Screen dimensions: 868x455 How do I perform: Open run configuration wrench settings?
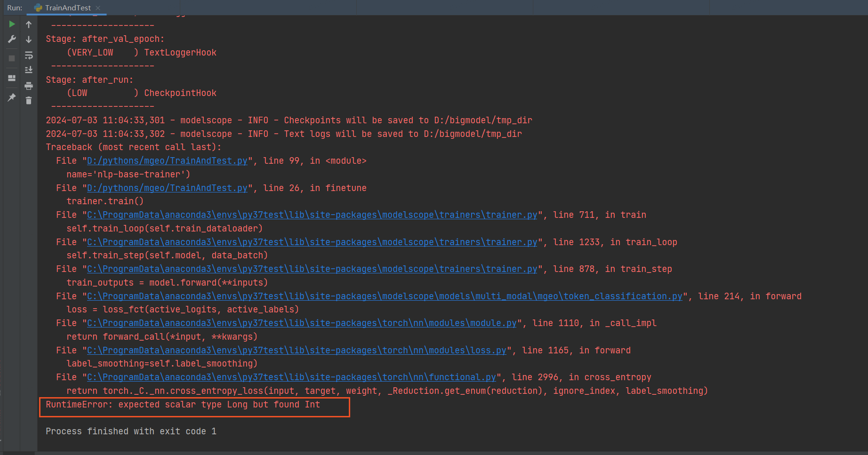click(12, 39)
